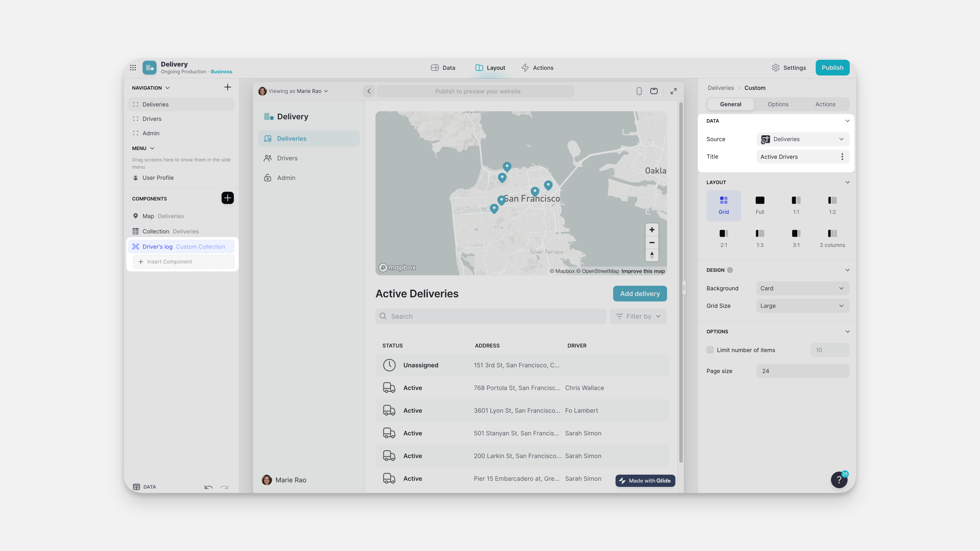The width and height of the screenshot is (980, 551).
Task: Click the deliveries Search field
Action: 490,316
